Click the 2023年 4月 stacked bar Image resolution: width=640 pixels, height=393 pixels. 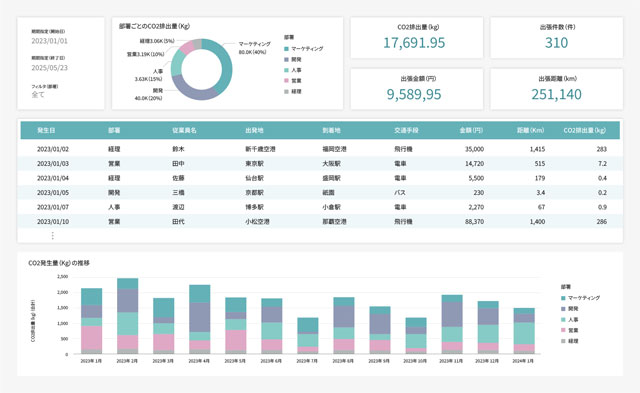tap(200, 319)
